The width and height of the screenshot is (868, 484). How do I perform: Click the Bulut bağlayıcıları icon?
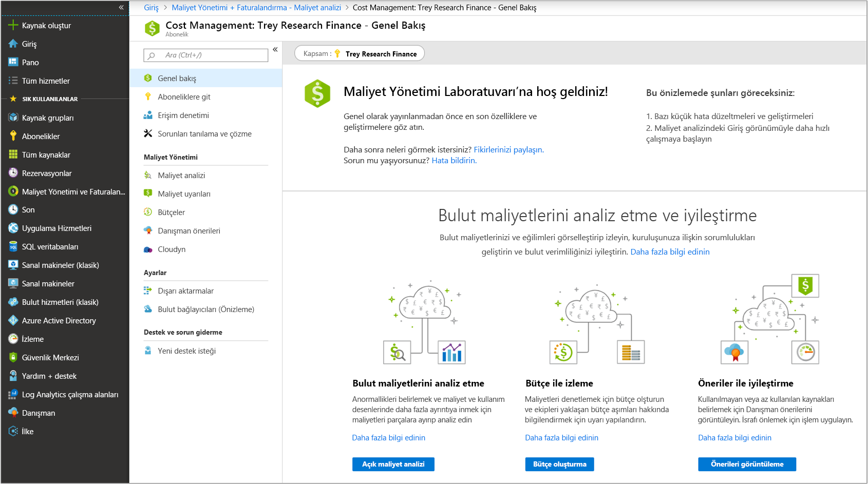[x=148, y=309]
